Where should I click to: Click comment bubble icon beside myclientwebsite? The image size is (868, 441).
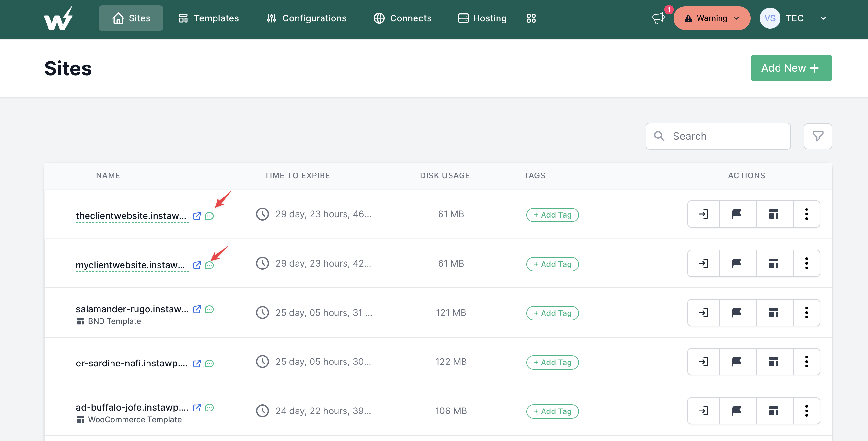coord(209,265)
